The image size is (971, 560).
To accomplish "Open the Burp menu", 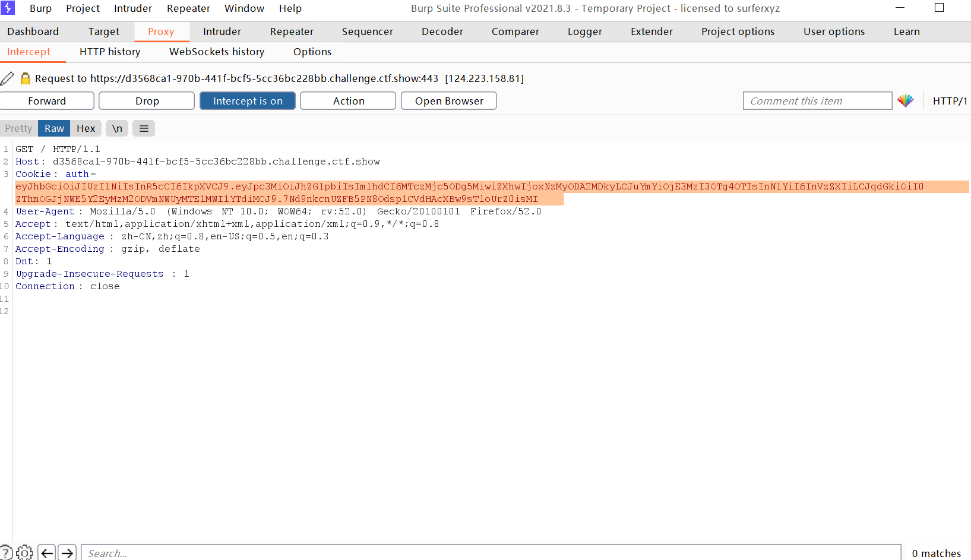I will coord(40,8).
